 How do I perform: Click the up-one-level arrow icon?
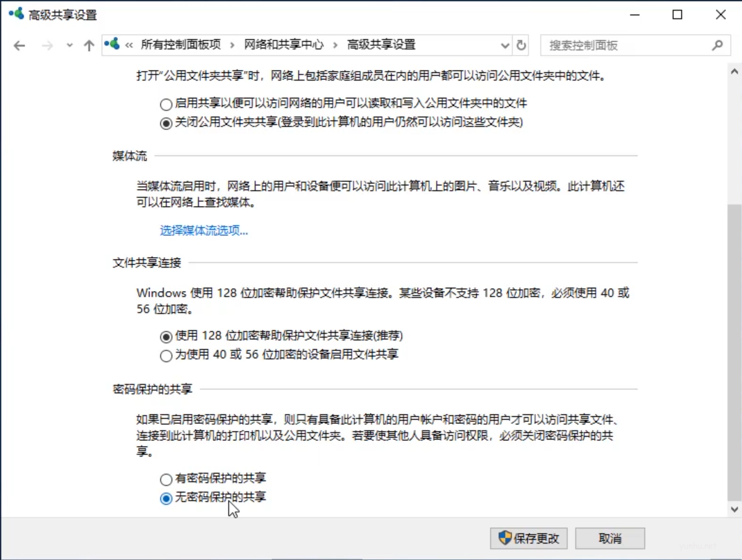point(89,45)
